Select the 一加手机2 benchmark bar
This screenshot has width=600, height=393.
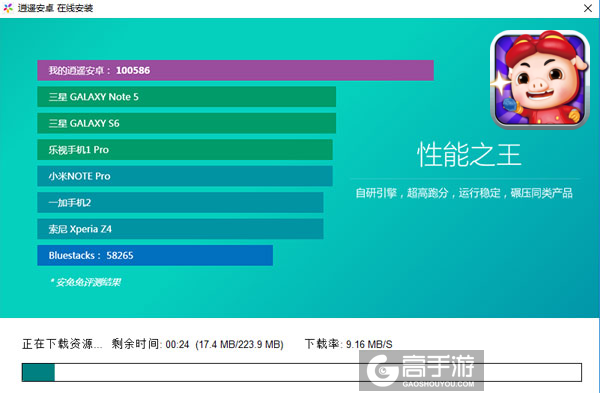click(x=180, y=202)
